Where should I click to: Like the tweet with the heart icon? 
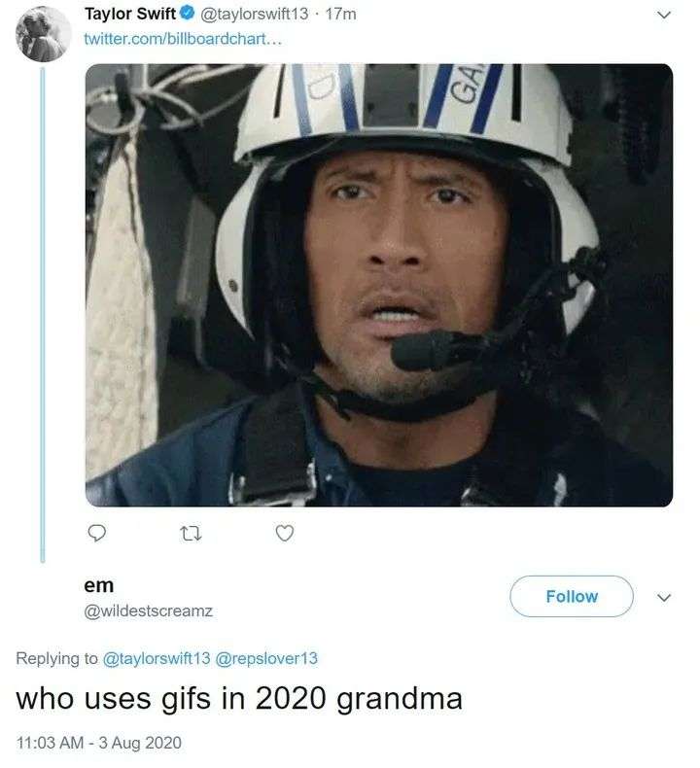coord(285,533)
